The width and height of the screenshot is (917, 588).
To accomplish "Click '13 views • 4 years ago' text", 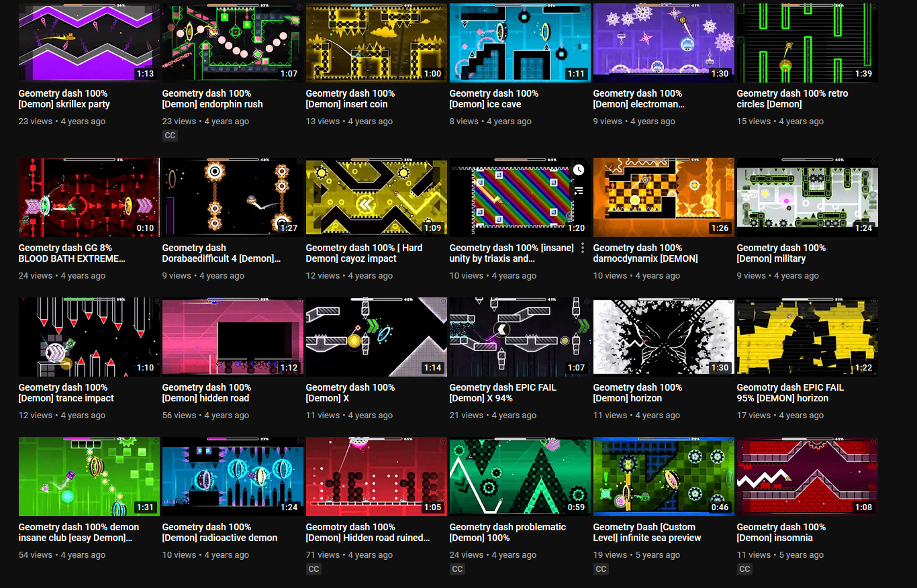I will click(349, 121).
